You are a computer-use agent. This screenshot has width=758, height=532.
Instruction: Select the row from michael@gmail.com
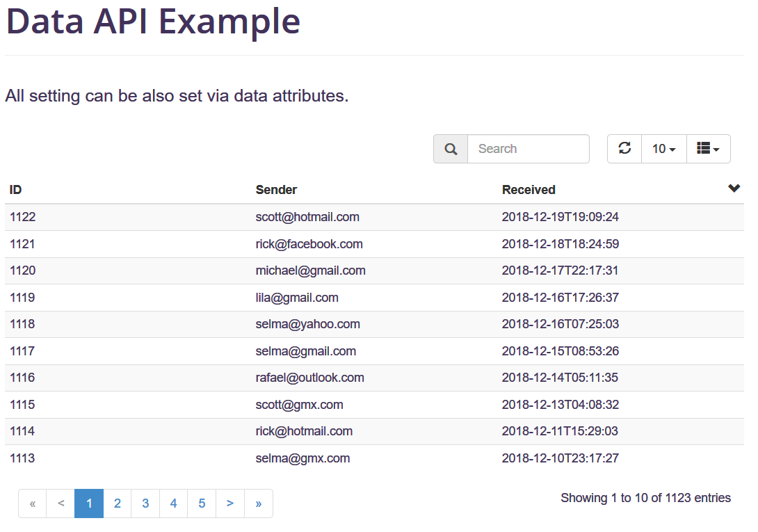[374, 271]
